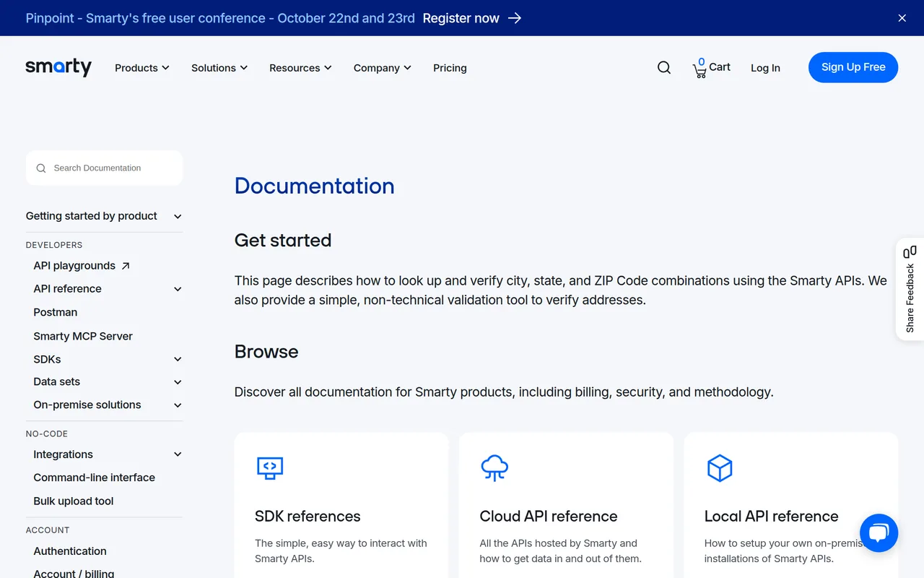The width and height of the screenshot is (924, 578).
Task: Click the Local API reference cube icon
Action: tap(720, 468)
